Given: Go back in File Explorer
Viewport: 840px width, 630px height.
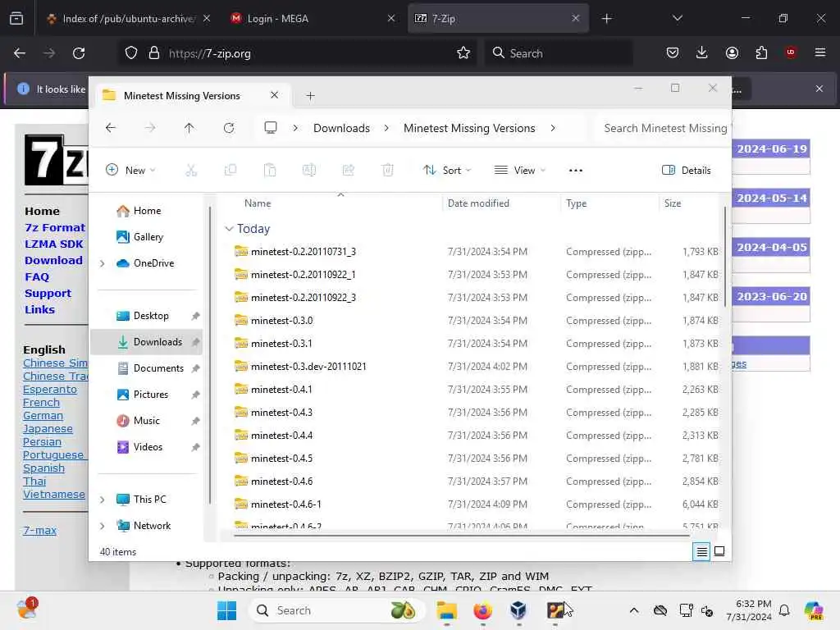Looking at the screenshot, I should (x=111, y=128).
